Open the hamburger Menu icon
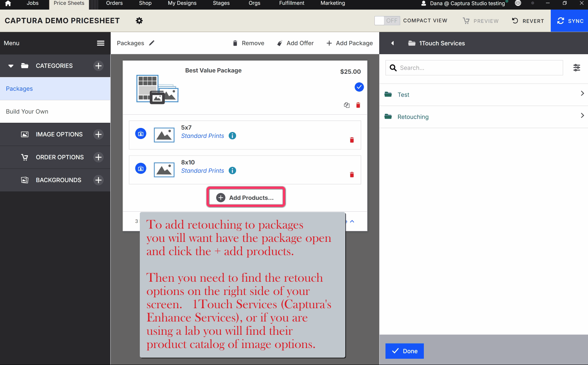The height and width of the screenshot is (365, 588). click(101, 43)
